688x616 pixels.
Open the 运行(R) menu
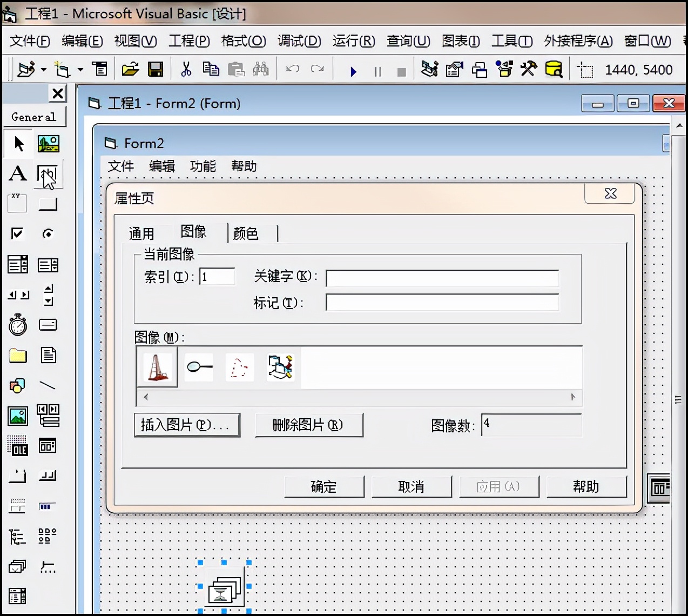pos(353,41)
